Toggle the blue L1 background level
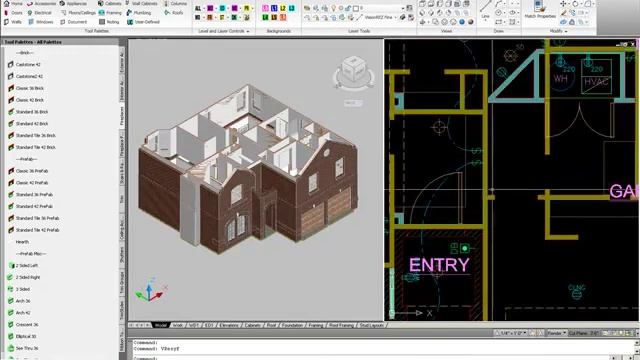The height and width of the screenshot is (360, 640). [x=274, y=8]
